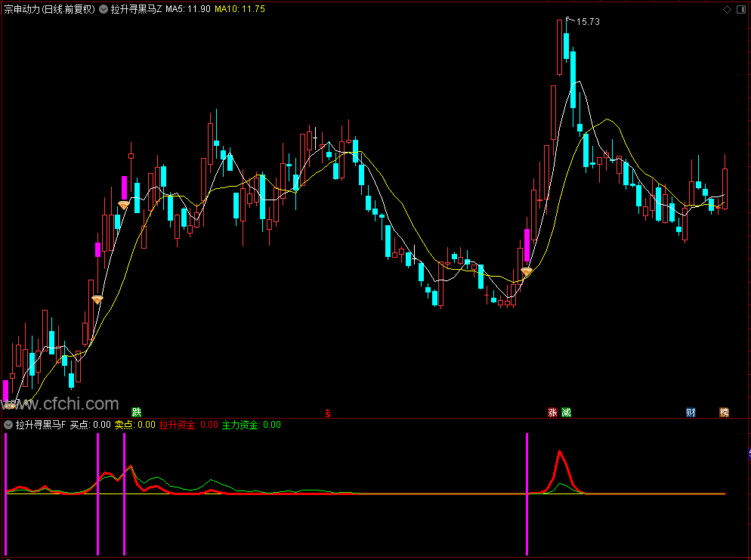This screenshot has width=751, height=560.
Task: Click the red S marker on time axis
Action: pyautogui.click(x=328, y=413)
